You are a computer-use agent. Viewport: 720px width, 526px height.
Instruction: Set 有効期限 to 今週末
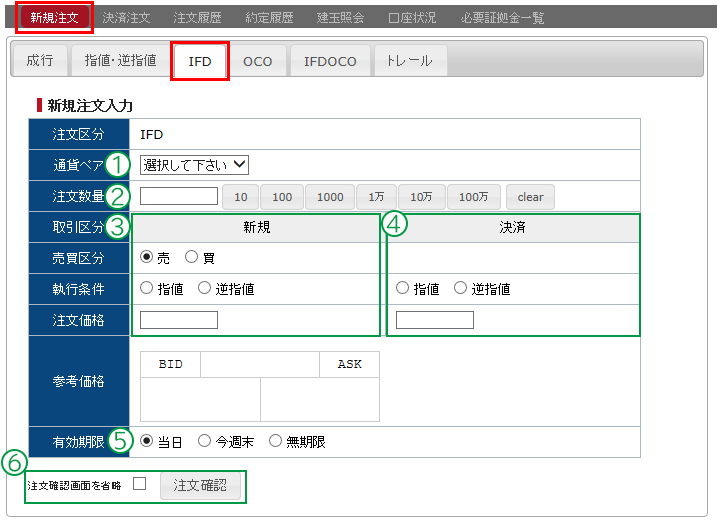coord(204,441)
